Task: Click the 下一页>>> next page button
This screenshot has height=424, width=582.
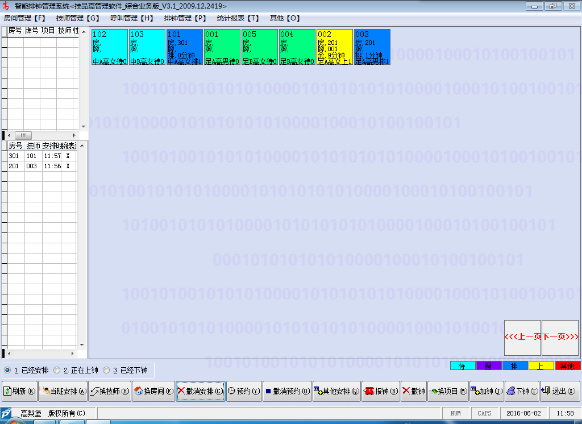Action: pyautogui.click(x=560, y=337)
